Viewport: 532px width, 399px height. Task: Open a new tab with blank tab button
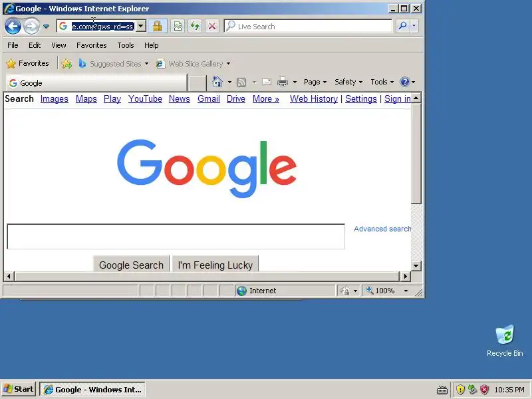pos(197,83)
